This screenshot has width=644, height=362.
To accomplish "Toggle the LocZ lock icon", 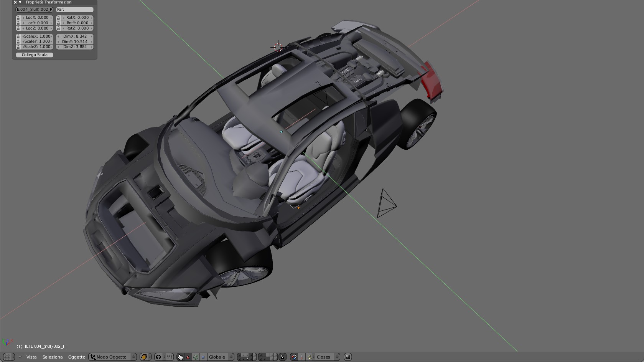I will tap(18, 28).
